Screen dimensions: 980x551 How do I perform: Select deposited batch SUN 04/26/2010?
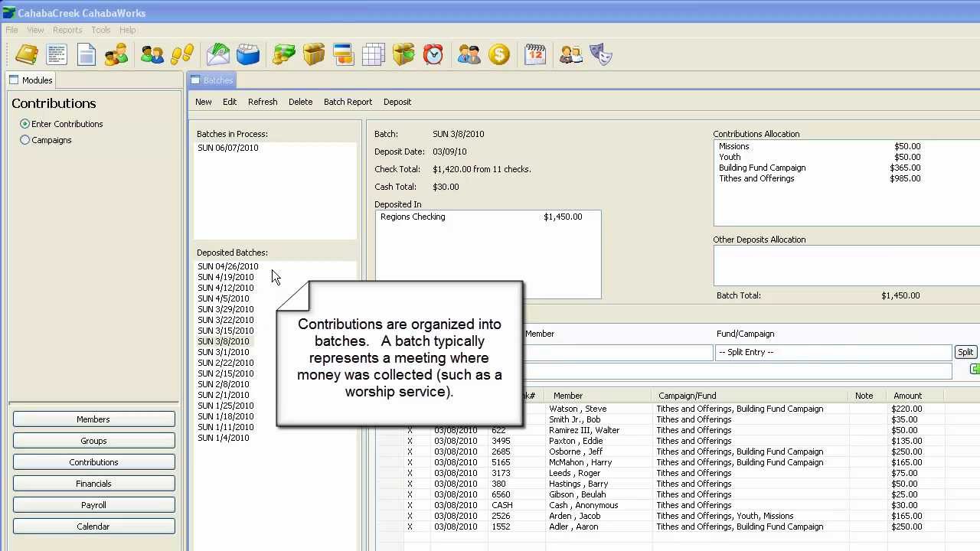point(228,266)
